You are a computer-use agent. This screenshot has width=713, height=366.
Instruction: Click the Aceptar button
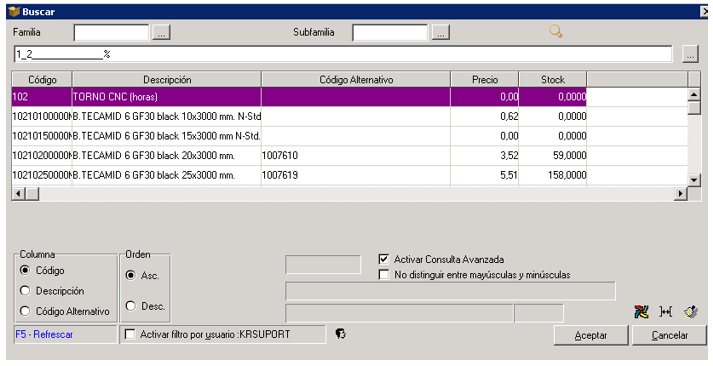click(591, 336)
